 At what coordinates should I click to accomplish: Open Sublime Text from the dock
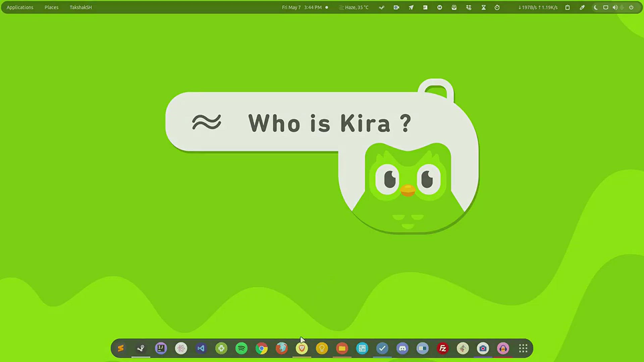click(x=121, y=349)
